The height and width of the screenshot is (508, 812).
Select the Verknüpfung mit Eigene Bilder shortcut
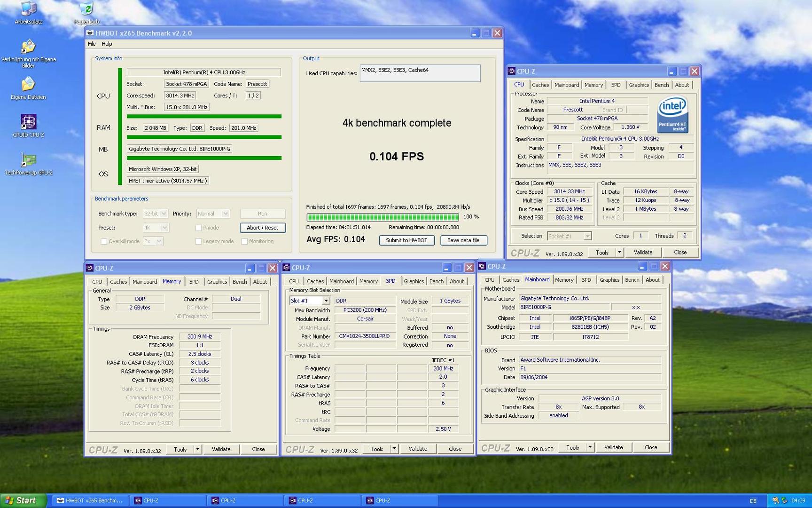29,53
